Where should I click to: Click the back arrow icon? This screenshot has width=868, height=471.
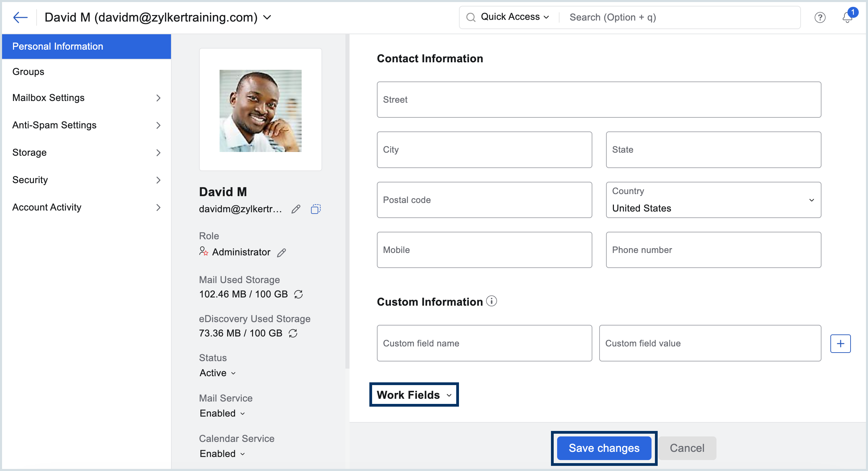click(x=20, y=17)
